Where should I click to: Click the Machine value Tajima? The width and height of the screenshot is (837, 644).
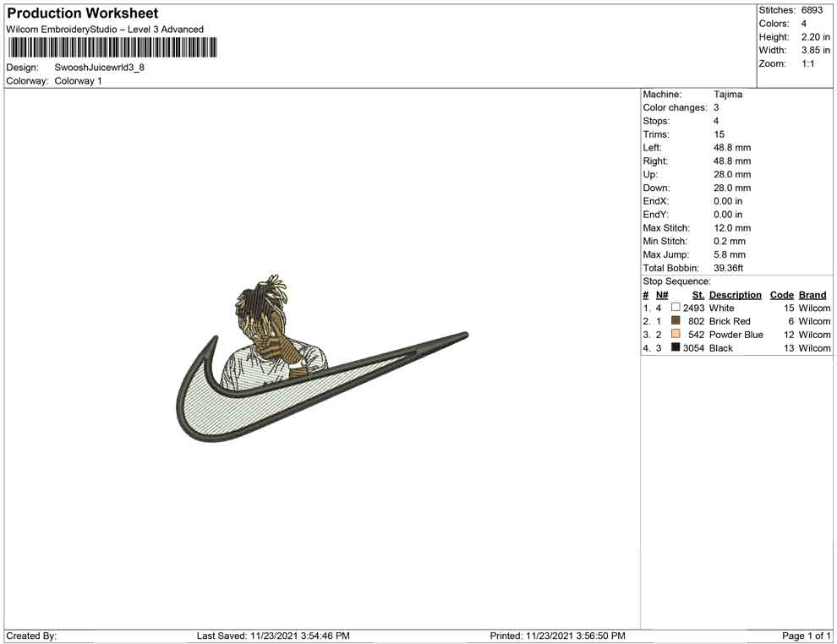pos(728,94)
